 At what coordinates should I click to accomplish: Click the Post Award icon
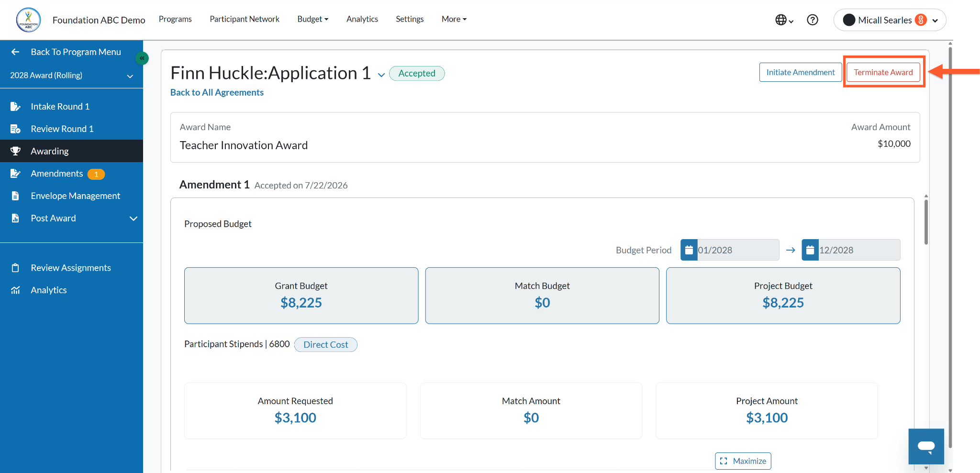coord(15,218)
